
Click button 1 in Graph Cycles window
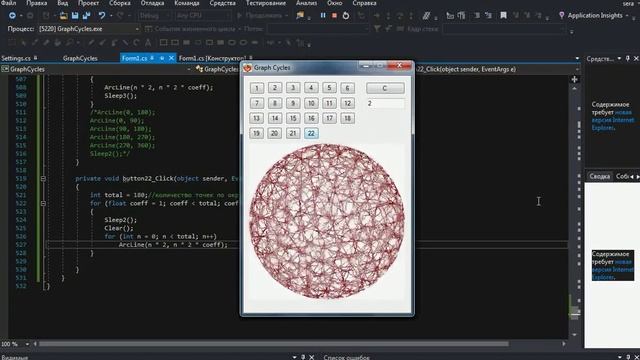coord(257,88)
